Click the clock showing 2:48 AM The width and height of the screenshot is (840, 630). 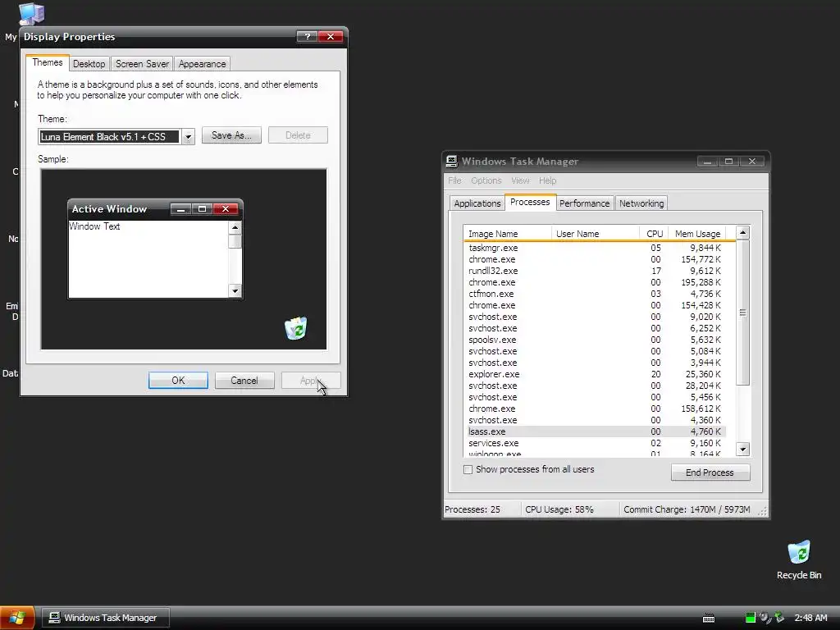tap(810, 618)
